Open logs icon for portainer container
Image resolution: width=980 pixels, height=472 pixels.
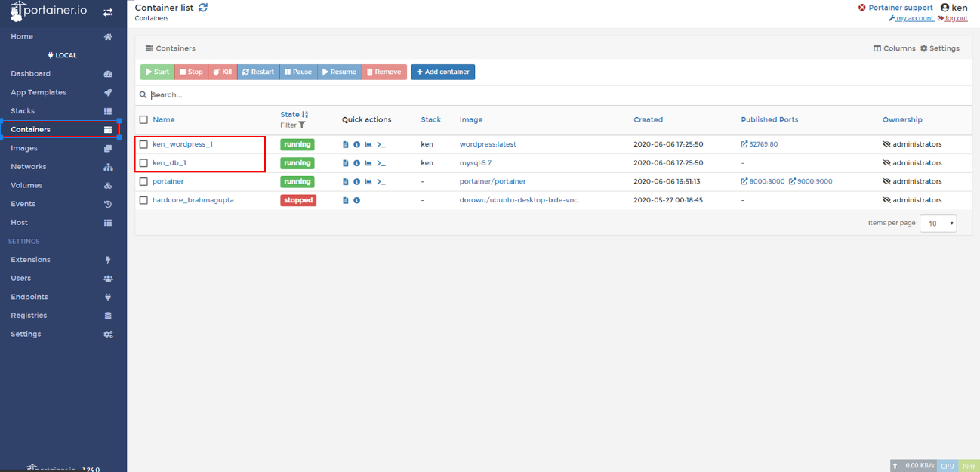click(x=346, y=182)
